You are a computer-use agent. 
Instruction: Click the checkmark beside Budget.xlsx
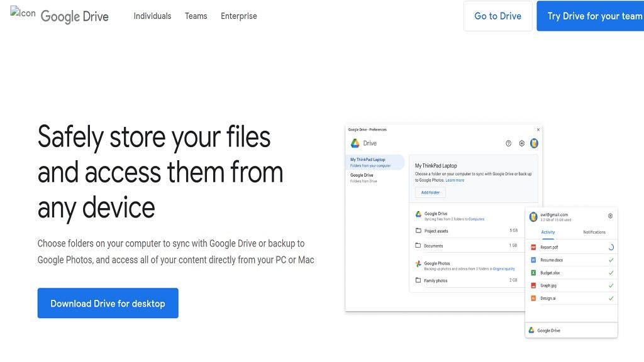[611, 273]
